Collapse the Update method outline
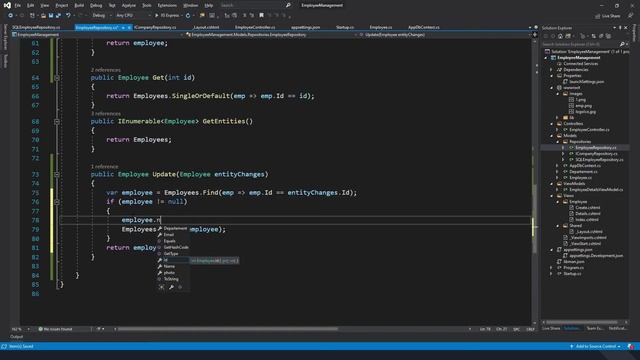The height and width of the screenshot is (360, 640). (x=57, y=175)
